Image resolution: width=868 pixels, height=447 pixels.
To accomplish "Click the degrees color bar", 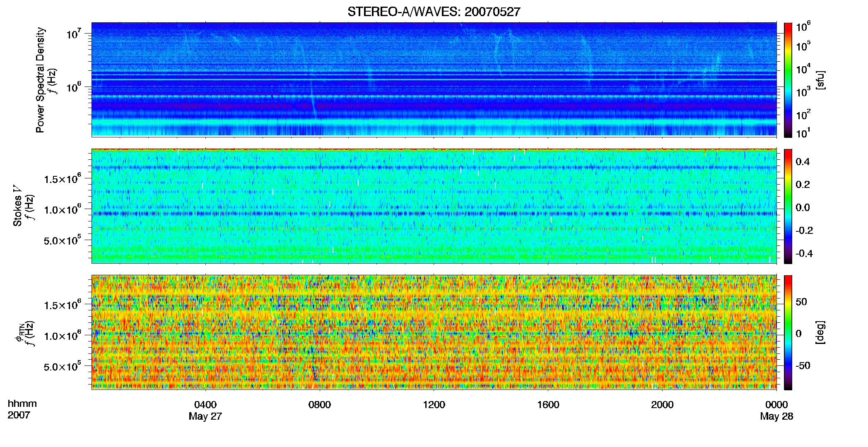I will pos(788,332).
